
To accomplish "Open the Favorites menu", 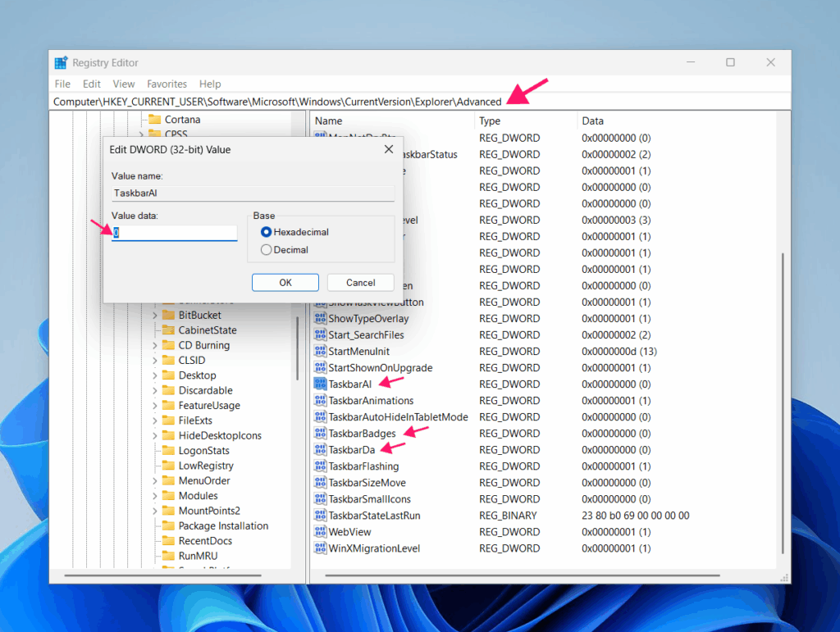I will tap(167, 84).
